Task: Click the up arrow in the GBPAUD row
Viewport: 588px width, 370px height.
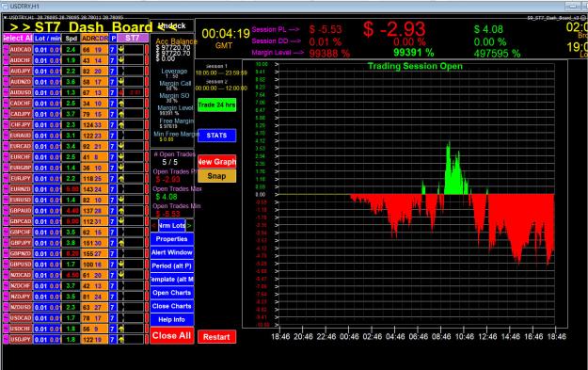Action: [x=121, y=211]
